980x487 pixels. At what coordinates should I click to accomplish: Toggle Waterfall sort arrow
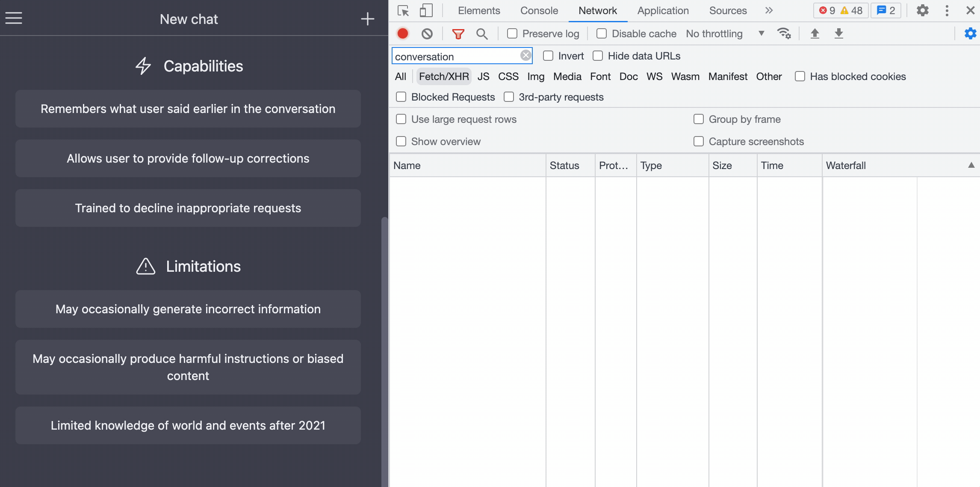[x=971, y=165]
